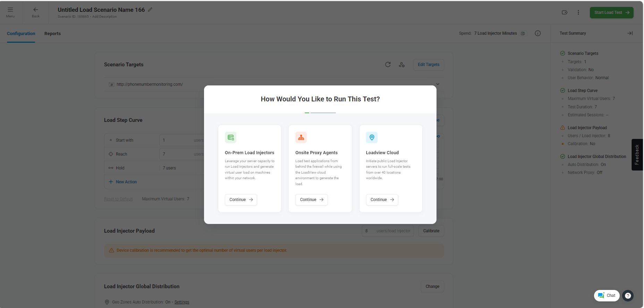
Task: Click the calibration warning triangle icon in banner
Action: pos(111,250)
